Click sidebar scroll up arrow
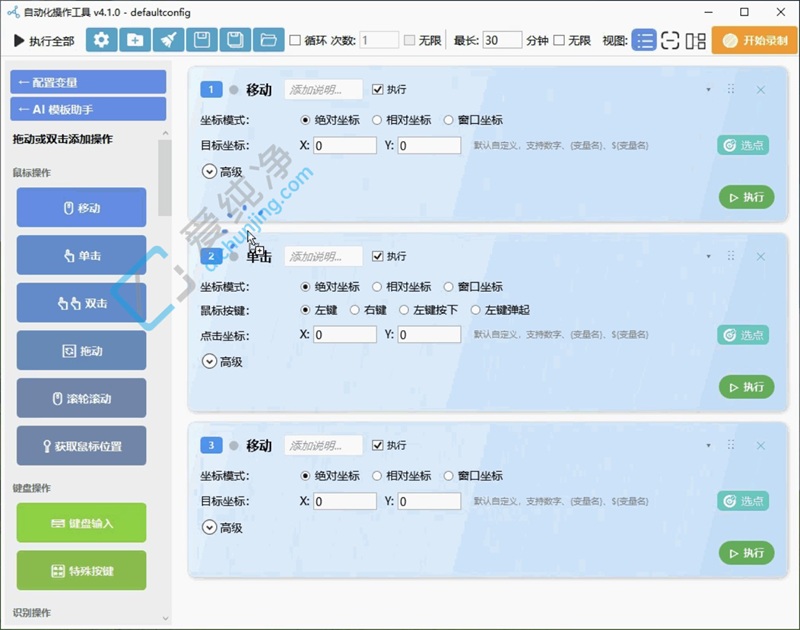This screenshot has width=800, height=630. pos(165,133)
